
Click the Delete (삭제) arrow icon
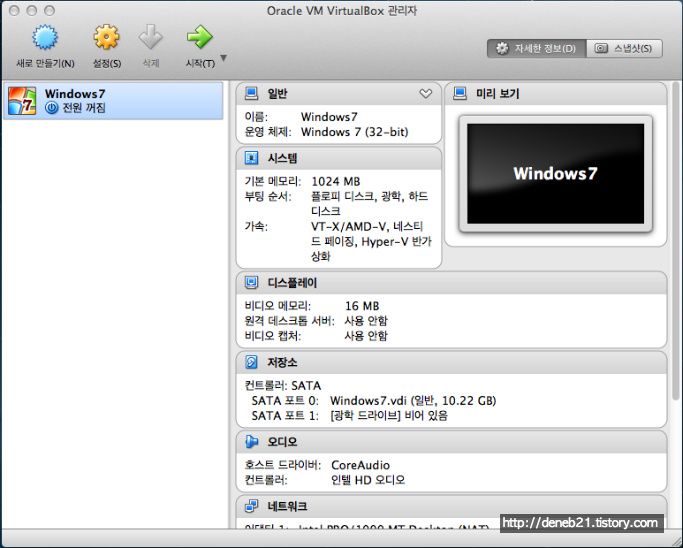[151, 37]
